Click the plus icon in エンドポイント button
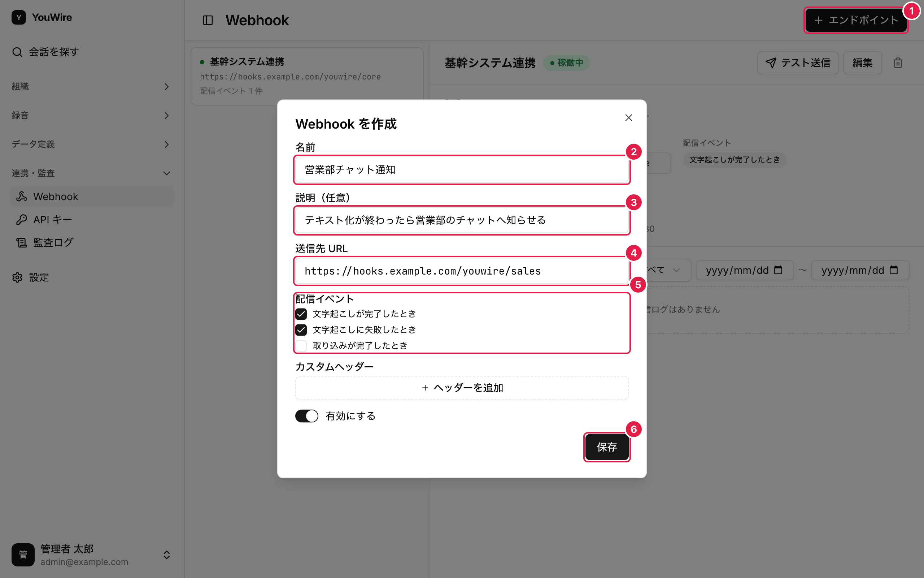The height and width of the screenshot is (578, 924). [818, 20]
